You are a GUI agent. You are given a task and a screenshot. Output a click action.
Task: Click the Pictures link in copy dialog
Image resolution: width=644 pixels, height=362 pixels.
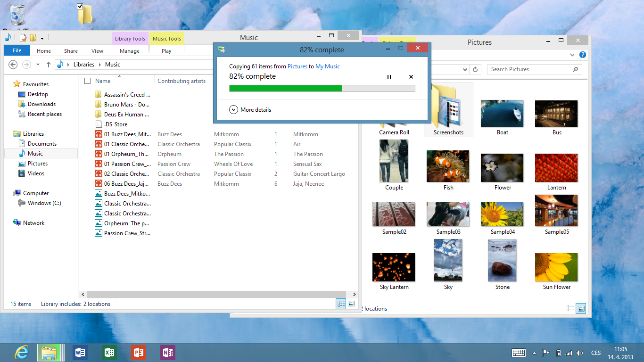[x=297, y=66]
